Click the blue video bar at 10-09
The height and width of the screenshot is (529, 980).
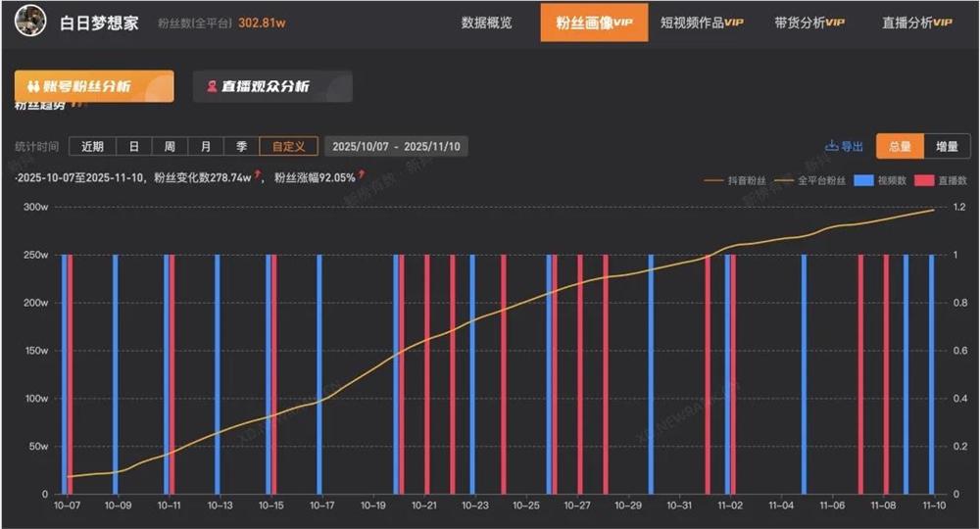click(116, 374)
